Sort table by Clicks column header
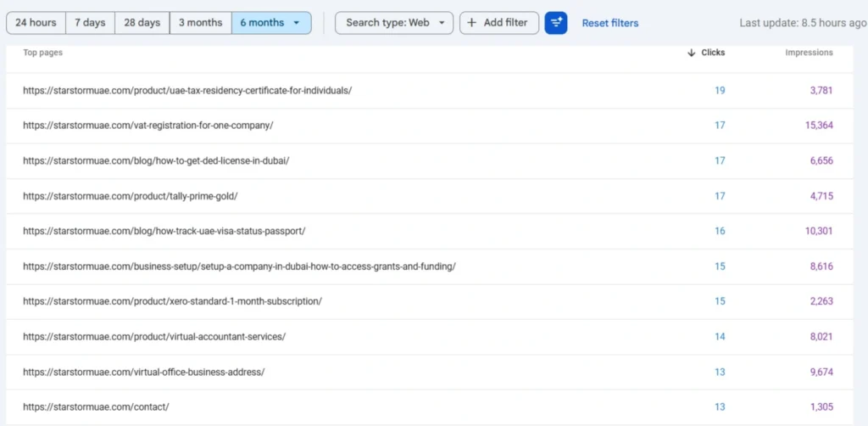The image size is (868, 426). tap(712, 53)
